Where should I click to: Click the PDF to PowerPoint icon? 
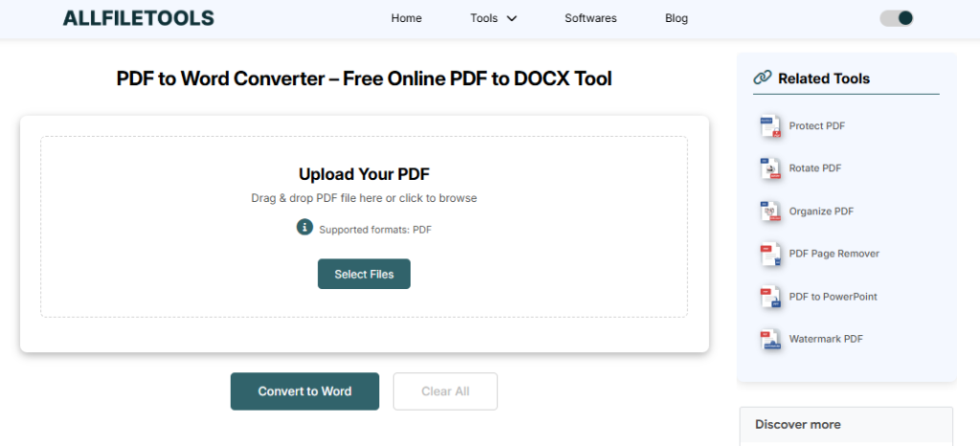(770, 297)
